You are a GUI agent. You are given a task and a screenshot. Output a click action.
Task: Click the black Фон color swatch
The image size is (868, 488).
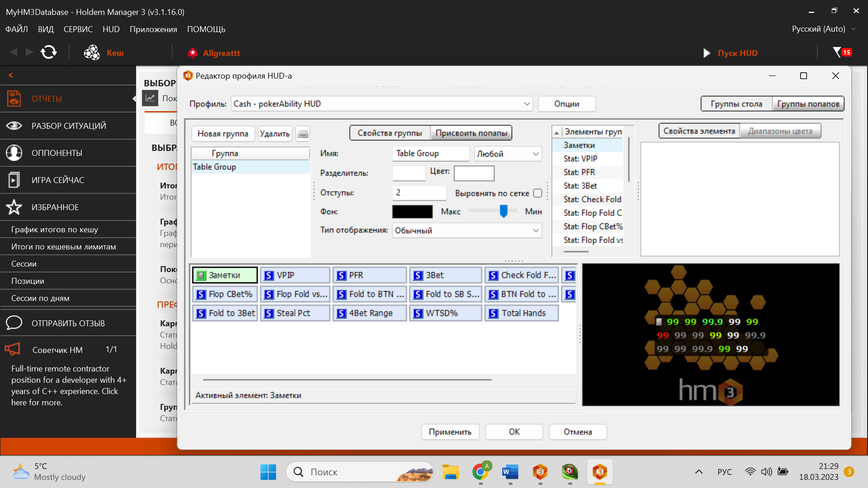412,211
